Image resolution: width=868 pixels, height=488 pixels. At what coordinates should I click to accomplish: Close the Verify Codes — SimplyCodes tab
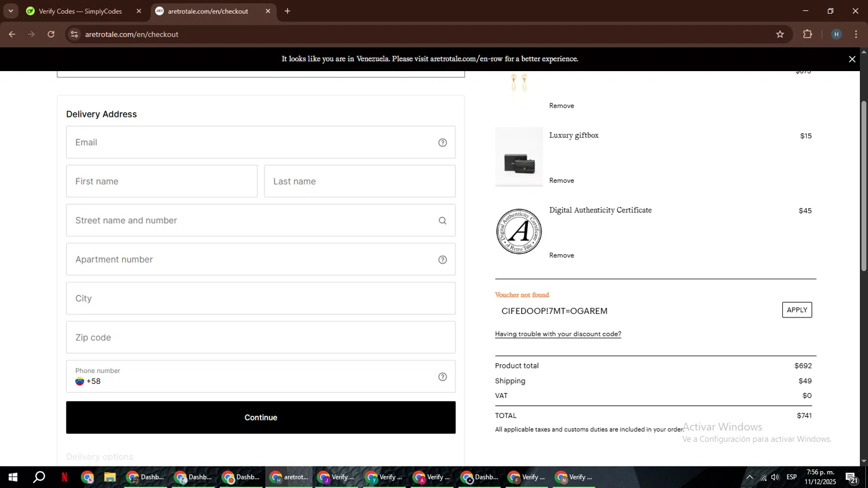139,11
